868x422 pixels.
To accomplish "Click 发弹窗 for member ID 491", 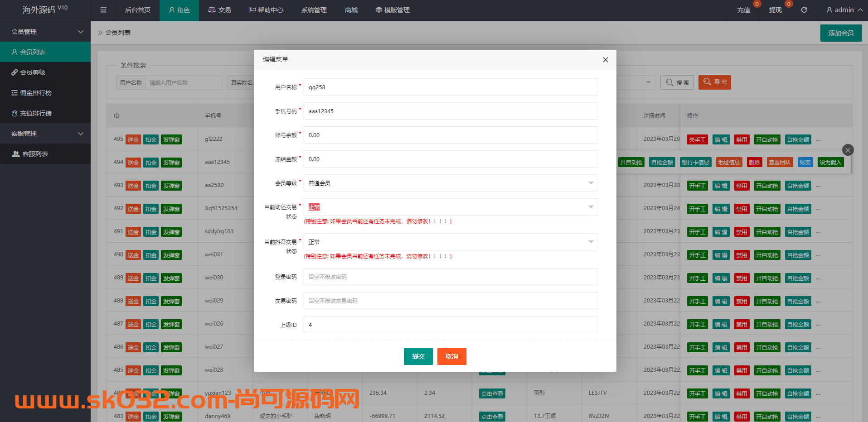I will point(171,232).
